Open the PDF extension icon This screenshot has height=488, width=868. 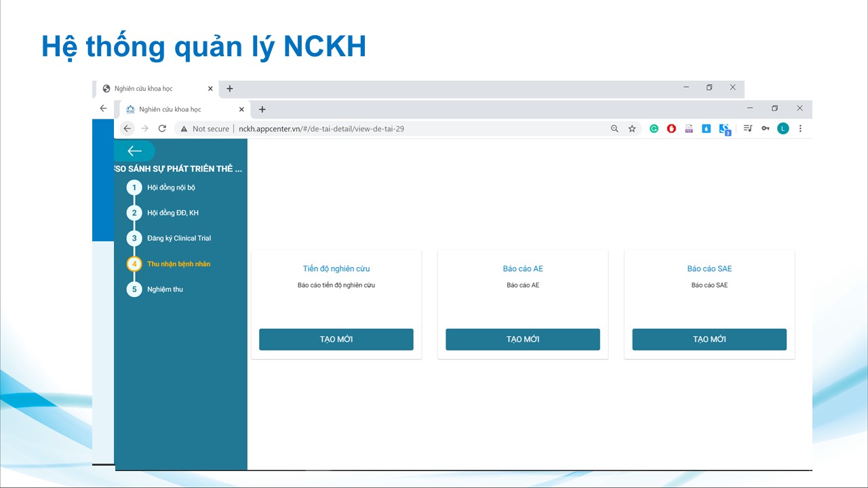tap(689, 129)
